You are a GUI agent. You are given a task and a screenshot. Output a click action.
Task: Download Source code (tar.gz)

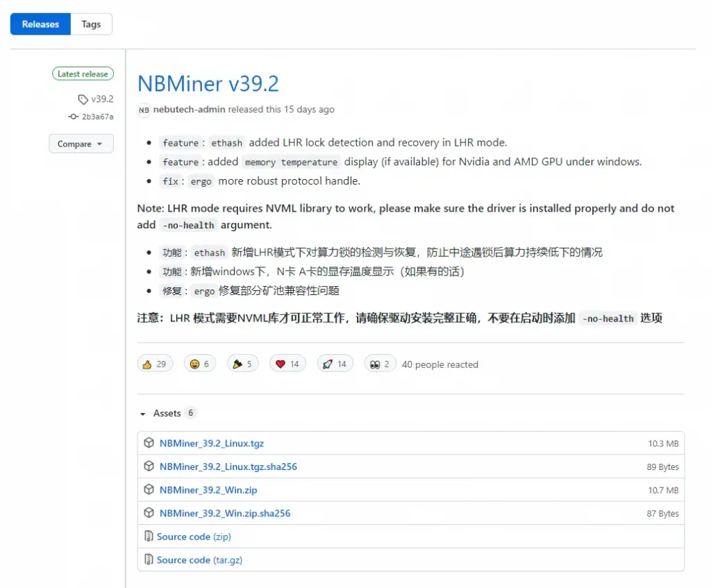(x=199, y=560)
